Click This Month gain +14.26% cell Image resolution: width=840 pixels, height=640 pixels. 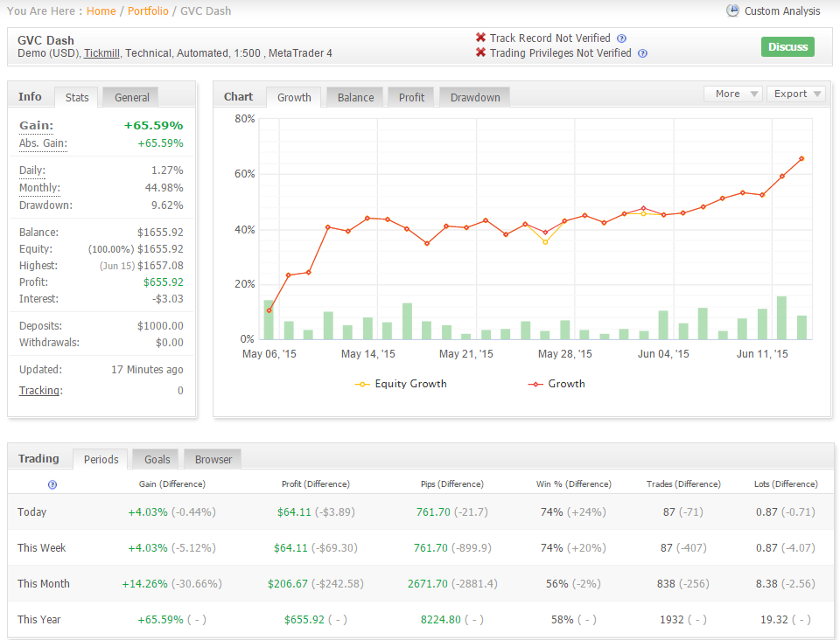(144, 584)
